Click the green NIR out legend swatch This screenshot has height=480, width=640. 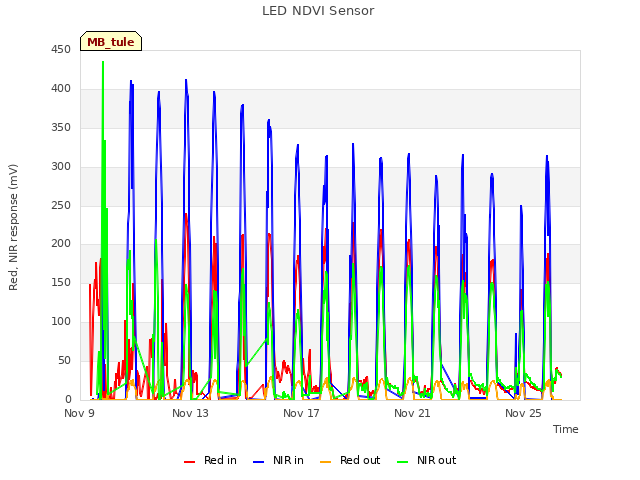[x=402, y=462]
